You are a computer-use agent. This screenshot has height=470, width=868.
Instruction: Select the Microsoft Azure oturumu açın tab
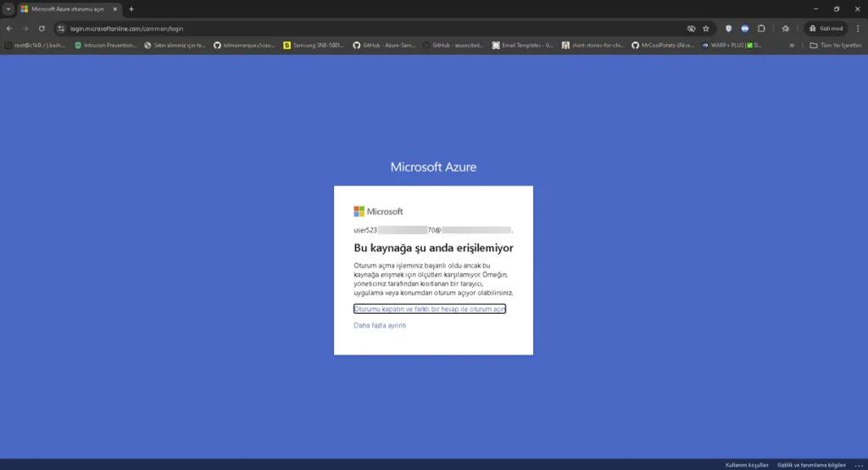[x=68, y=8]
